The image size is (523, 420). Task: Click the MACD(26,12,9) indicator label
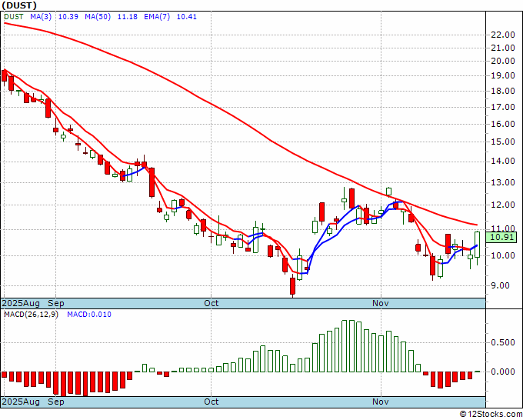pos(31,315)
